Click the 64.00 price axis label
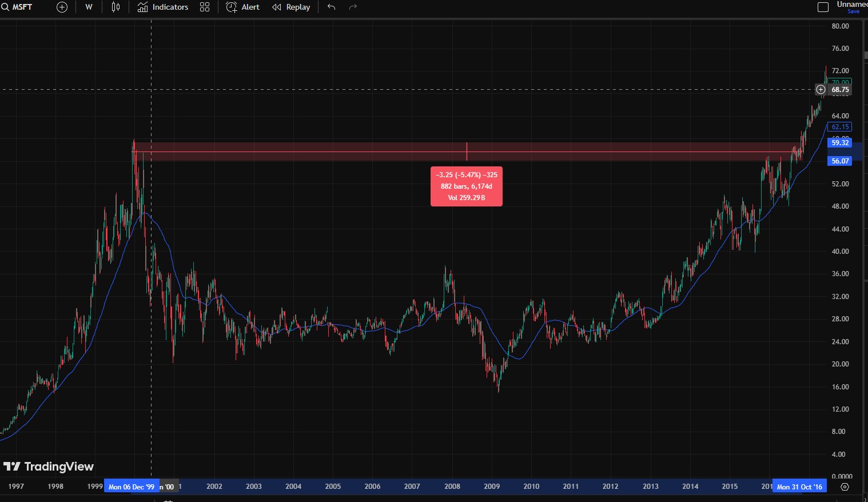Image resolution: width=868 pixels, height=502 pixels. 840,116
